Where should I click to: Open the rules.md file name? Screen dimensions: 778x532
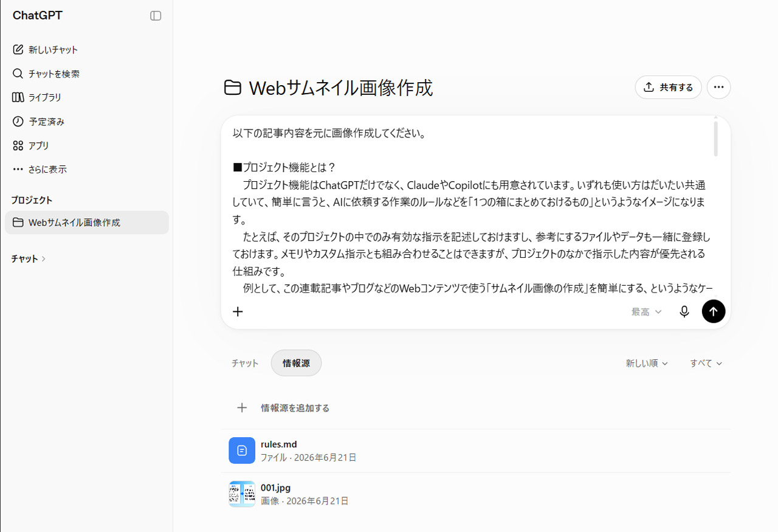[279, 444]
